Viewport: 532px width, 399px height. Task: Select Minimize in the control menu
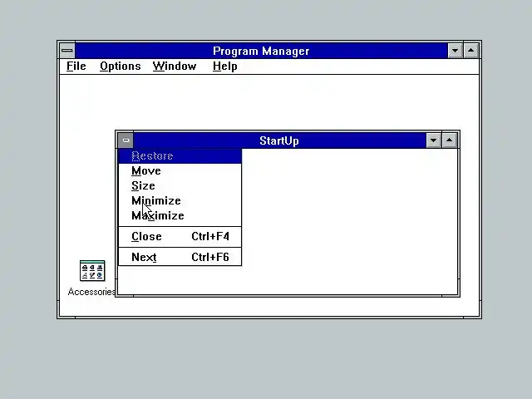(180, 201)
